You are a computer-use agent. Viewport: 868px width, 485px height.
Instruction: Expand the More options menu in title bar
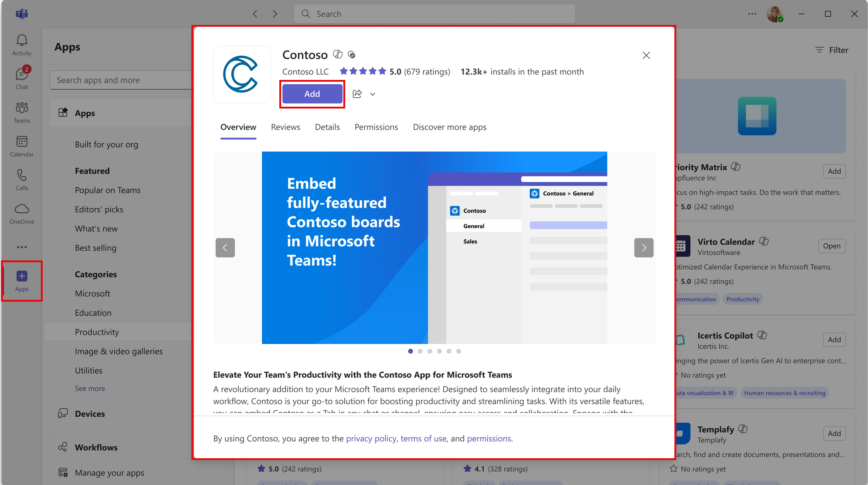tap(752, 13)
